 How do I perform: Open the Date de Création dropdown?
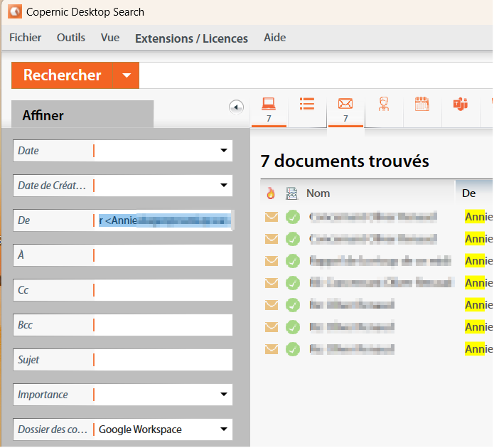coord(223,186)
